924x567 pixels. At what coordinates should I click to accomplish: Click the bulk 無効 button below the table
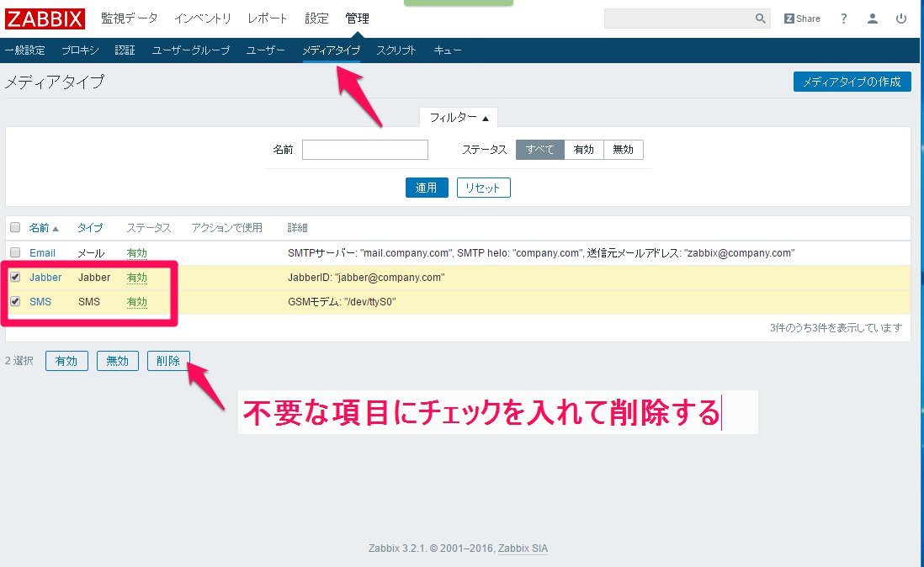(x=118, y=361)
